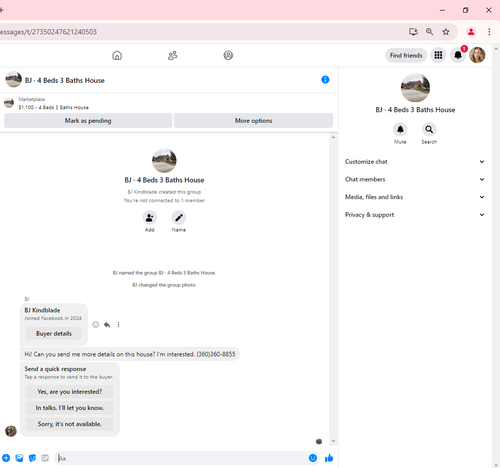Attach a photo using image icon
The width and height of the screenshot is (500, 468).
(x=19, y=458)
